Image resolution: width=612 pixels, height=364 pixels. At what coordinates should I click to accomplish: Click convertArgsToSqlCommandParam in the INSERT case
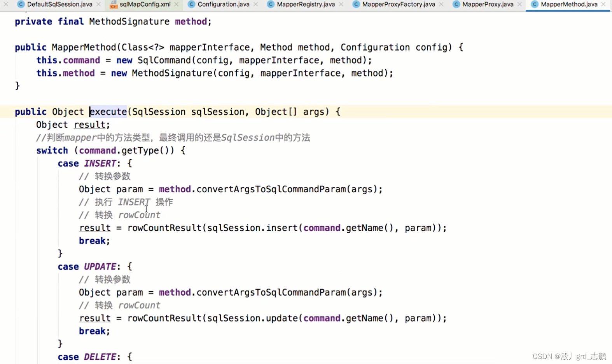(271, 189)
